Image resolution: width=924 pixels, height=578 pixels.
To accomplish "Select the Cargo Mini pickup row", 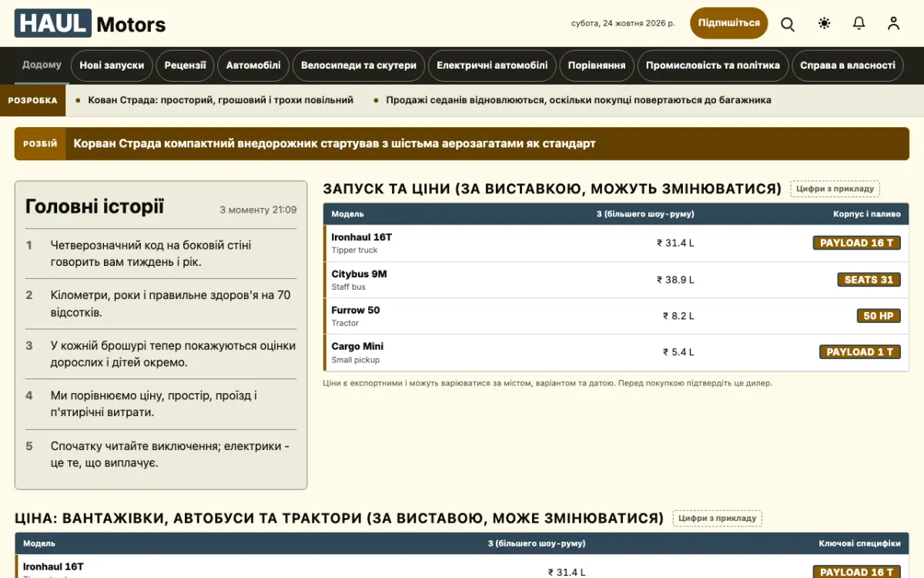I will (616, 352).
